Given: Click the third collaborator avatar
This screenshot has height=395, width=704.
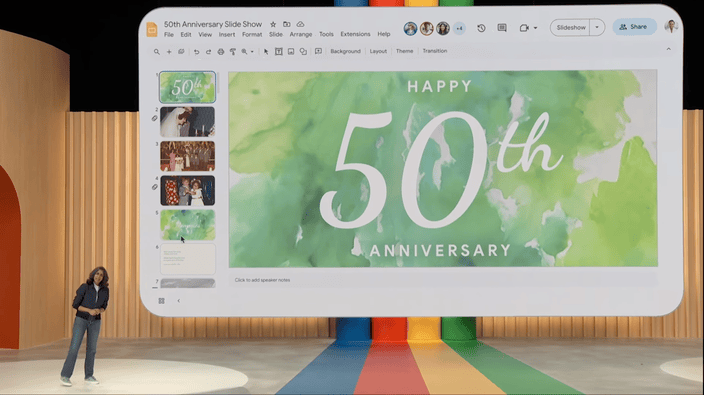Looking at the screenshot, I should pyautogui.click(x=443, y=29).
